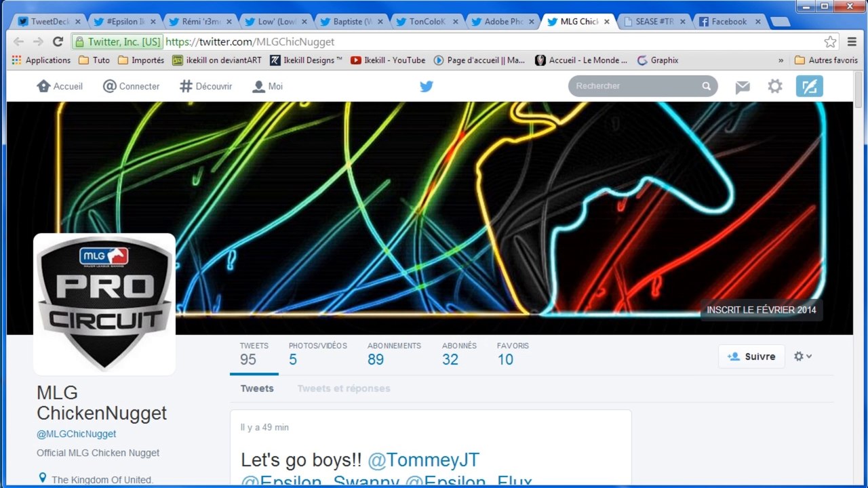Switch to the TonColoK browser tab

tap(428, 22)
